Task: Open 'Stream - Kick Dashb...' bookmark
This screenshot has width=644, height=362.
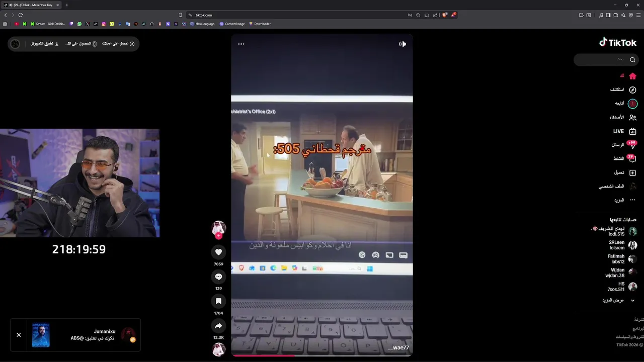Action: [x=48, y=24]
